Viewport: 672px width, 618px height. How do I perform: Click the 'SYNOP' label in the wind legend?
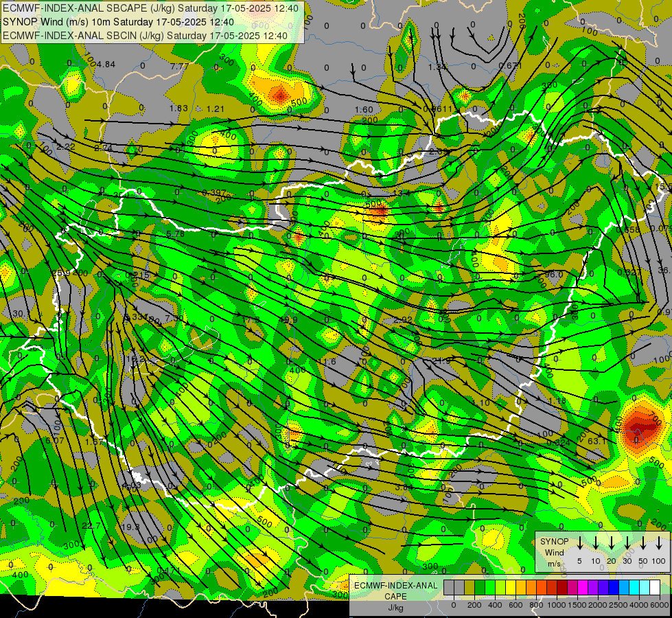[x=554, y=542]
